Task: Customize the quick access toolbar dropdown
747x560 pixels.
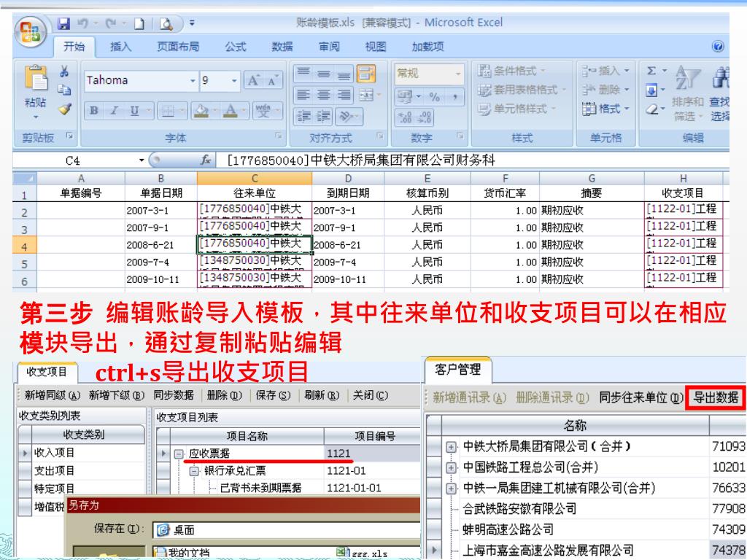Action: click(192, 23)
